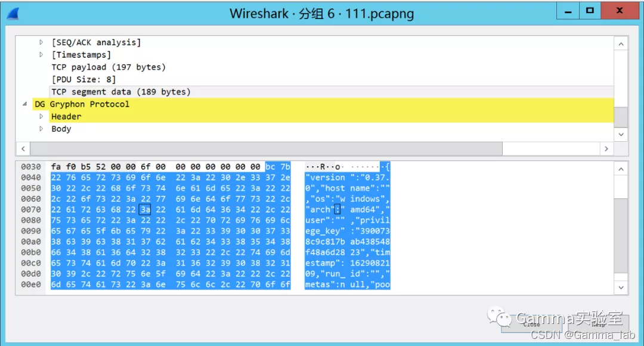Expand the [Timestamps] tree node
Screen dimensions: 644x346
[41, 55]
